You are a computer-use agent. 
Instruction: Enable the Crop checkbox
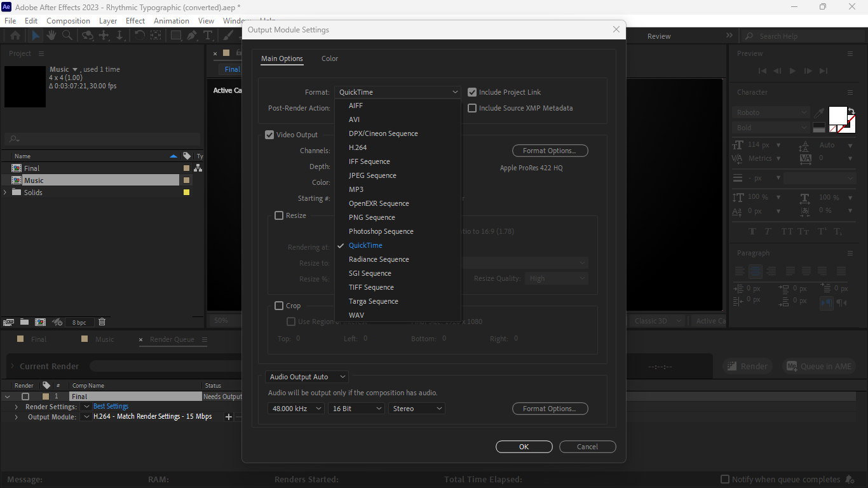279,306
